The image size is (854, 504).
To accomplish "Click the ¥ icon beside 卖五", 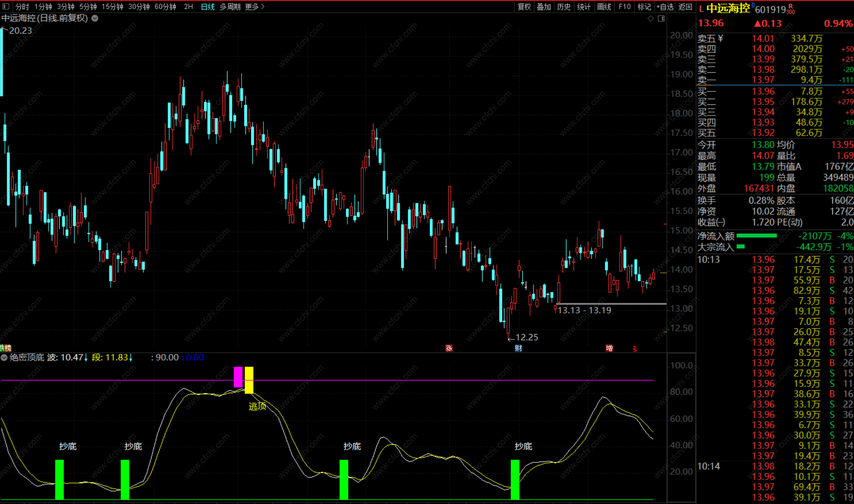I will click(720, 38).
